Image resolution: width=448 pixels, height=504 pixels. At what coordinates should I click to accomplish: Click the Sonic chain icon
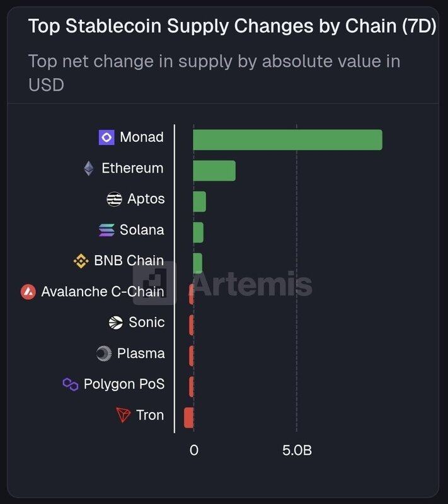click(x=116, y=323)
